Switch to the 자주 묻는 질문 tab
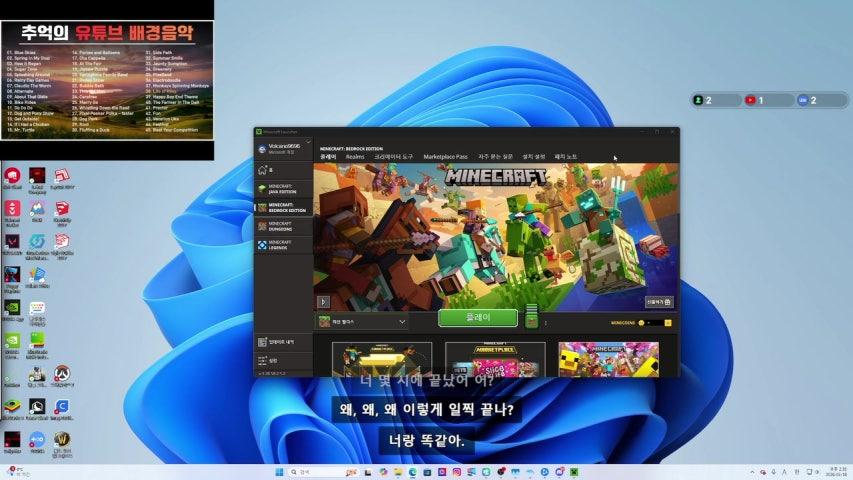Viewport: 853px width, 480px height. coord(496,157)
